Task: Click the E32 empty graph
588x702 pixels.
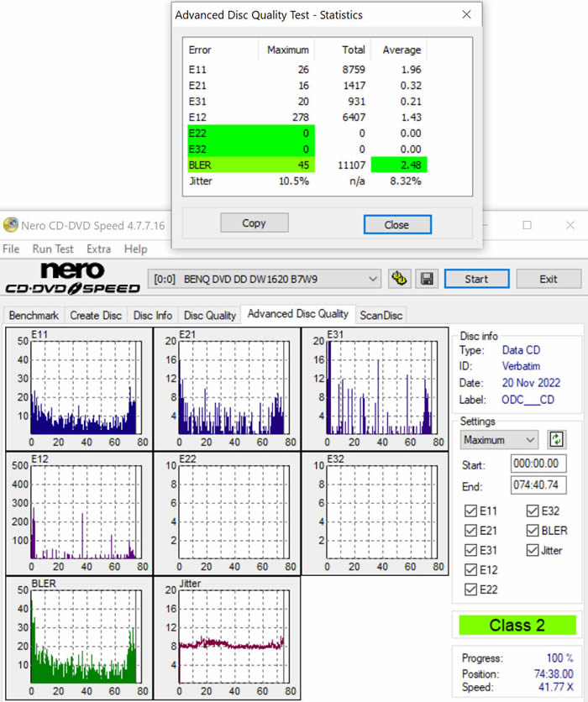Action: click(x=375, y=514)
